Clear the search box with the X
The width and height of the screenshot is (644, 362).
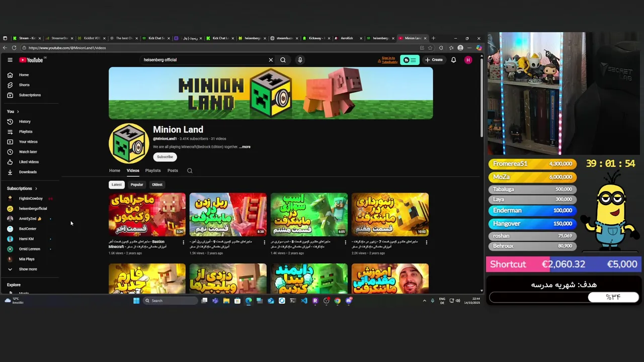coord(271,60)
